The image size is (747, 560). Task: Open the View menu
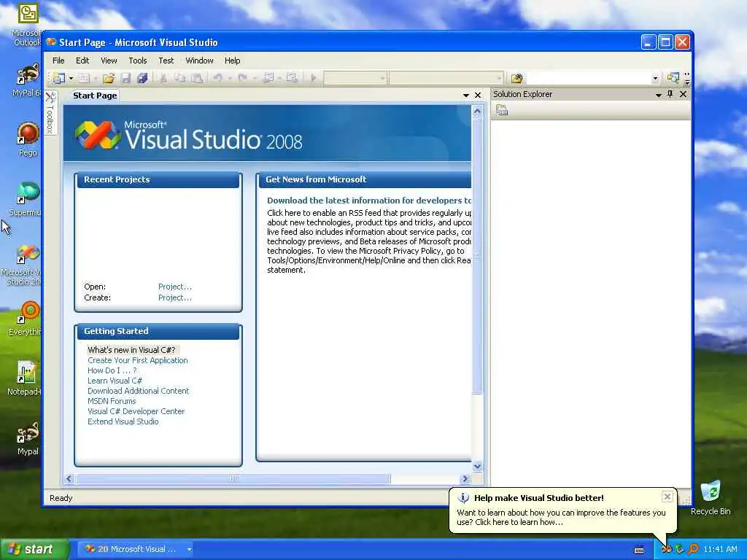click(x=109, y=61)
